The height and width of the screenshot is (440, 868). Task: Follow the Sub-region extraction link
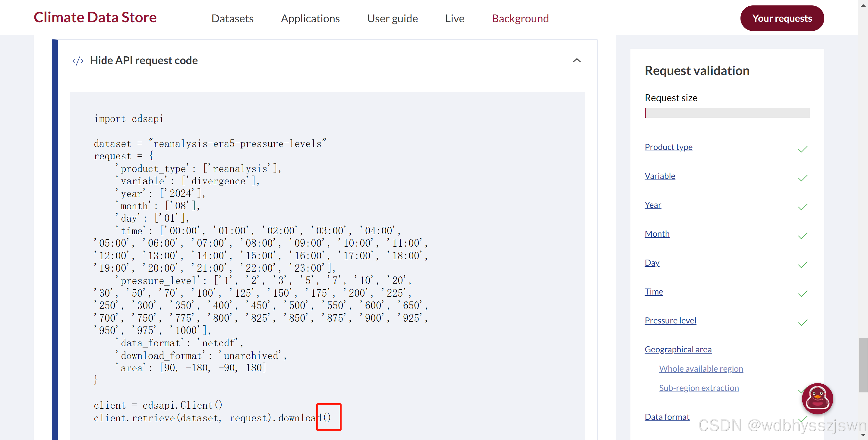tap(699, 388)
